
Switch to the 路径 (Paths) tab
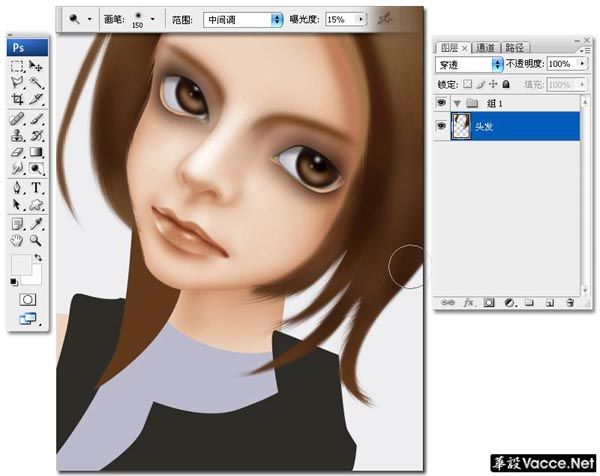515,47
